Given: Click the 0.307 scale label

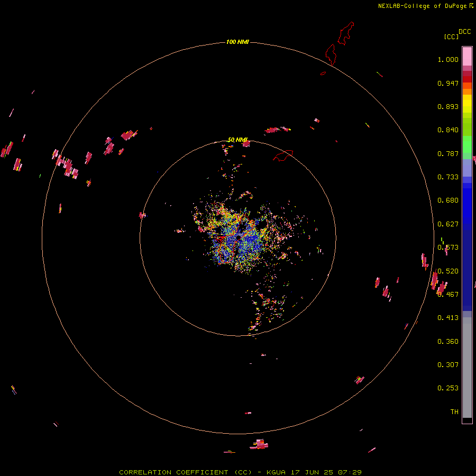Looking at the screenshot, I should (x=448, y=365).
